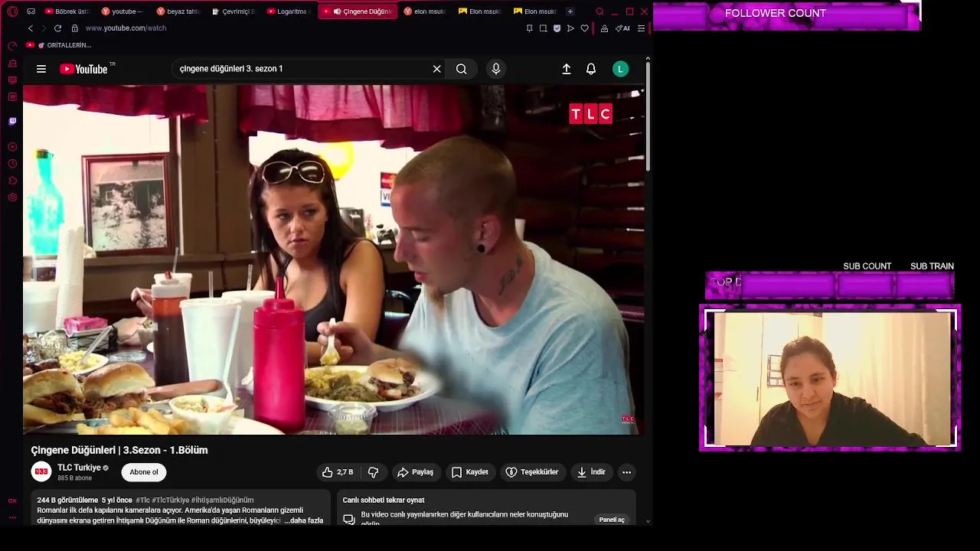Open the YouTube upload/create icon
Screen dimensions: 980x551
pos(567,69)
